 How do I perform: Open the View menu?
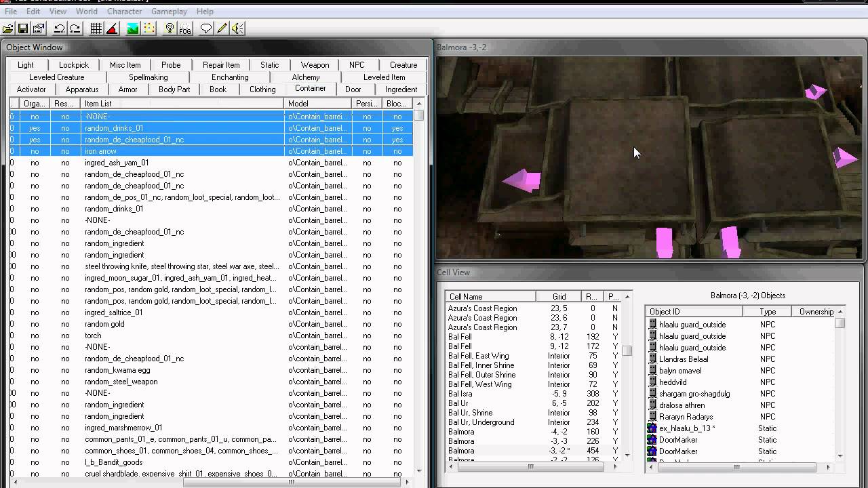coord(58,12)
